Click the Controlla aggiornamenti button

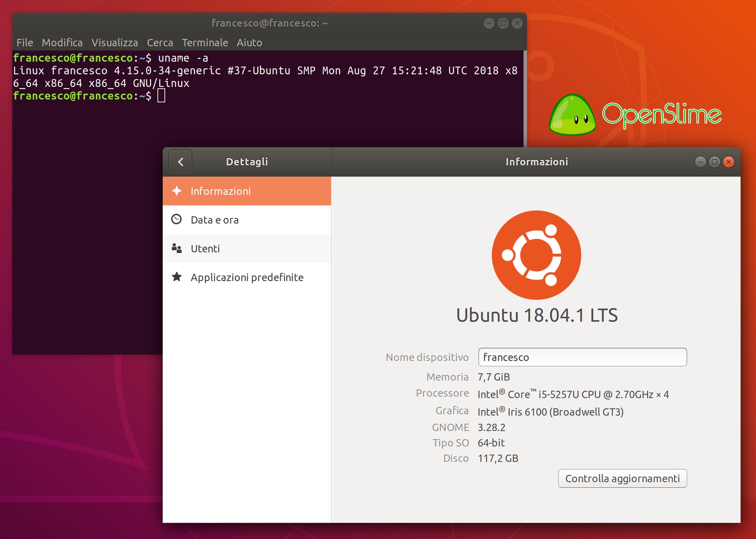tap(622, 478)
